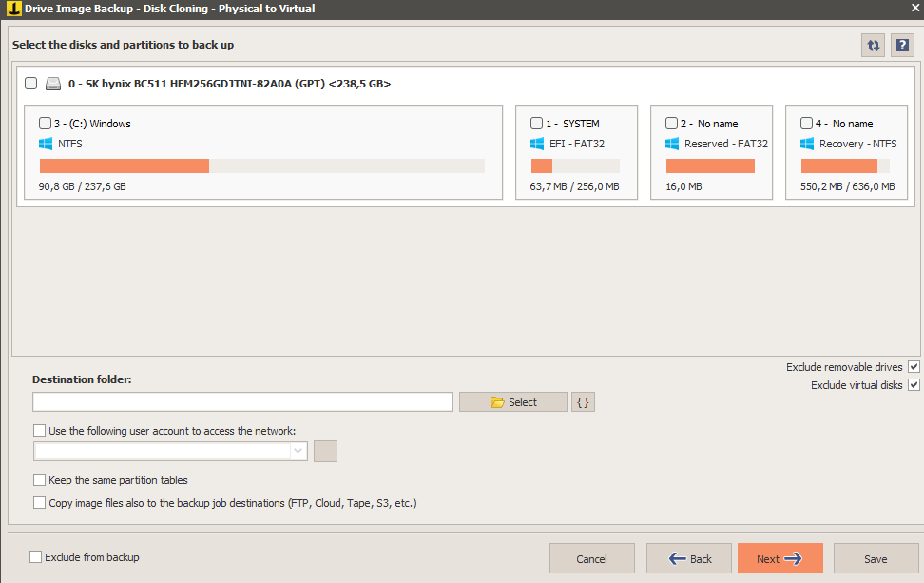
Task: Click the blank button beside the account dropdown
Action: pyautogui.click(x=325, y=452)
